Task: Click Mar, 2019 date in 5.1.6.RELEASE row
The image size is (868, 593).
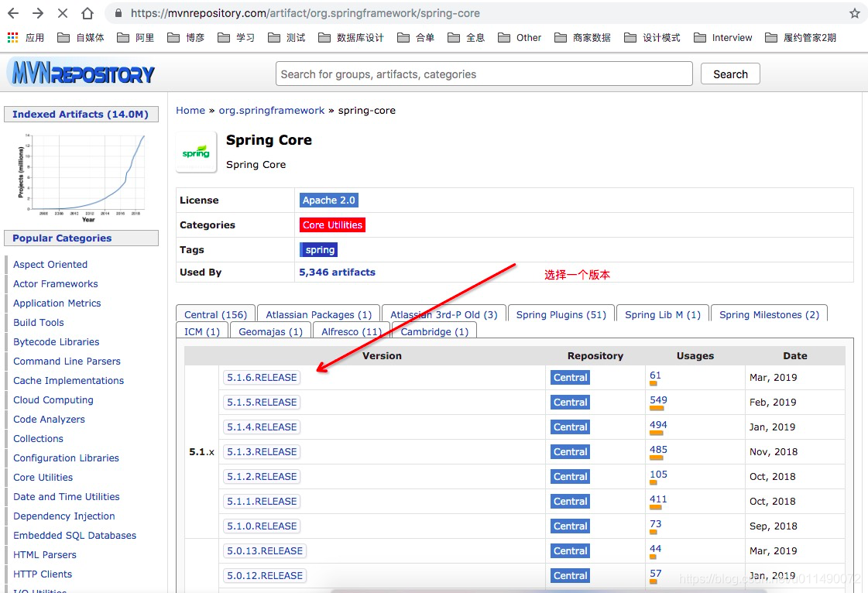Action: click(774, 377)
